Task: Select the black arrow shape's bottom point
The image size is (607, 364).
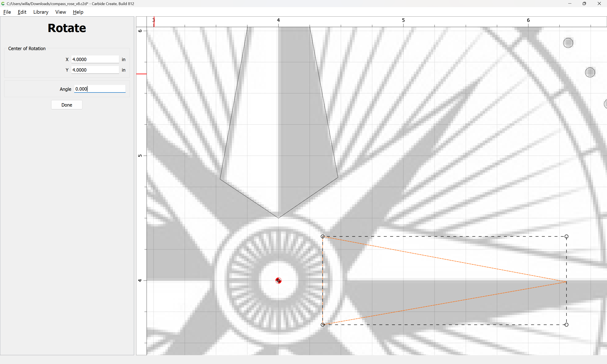Action: click(x=278, y=218)
